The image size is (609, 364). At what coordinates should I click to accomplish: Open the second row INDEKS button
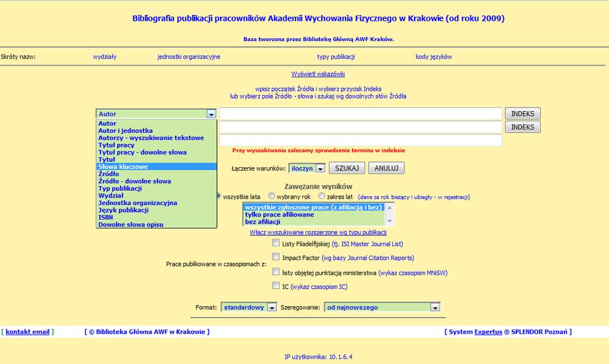(522, 127)
